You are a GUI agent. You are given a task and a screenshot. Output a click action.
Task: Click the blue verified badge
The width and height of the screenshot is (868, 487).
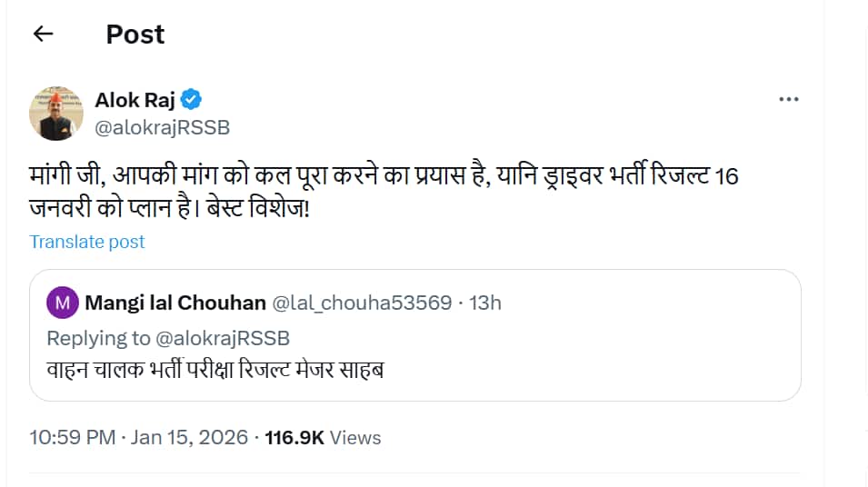[x=192, y=99]
